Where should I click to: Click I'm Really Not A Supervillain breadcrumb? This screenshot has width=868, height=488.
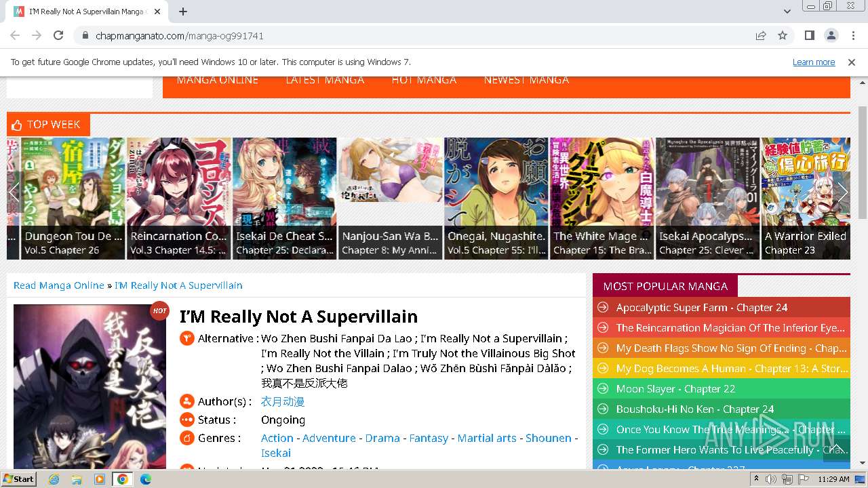(x=178, y=285)
